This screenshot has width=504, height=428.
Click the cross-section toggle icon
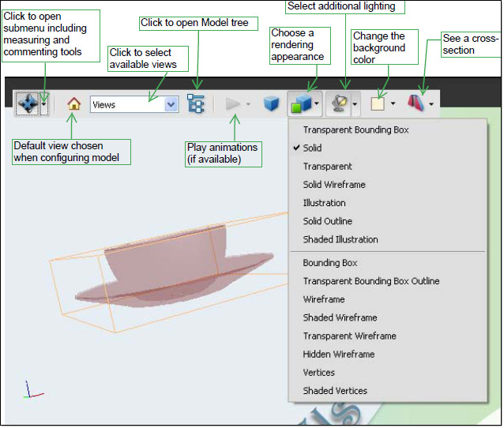417,103
